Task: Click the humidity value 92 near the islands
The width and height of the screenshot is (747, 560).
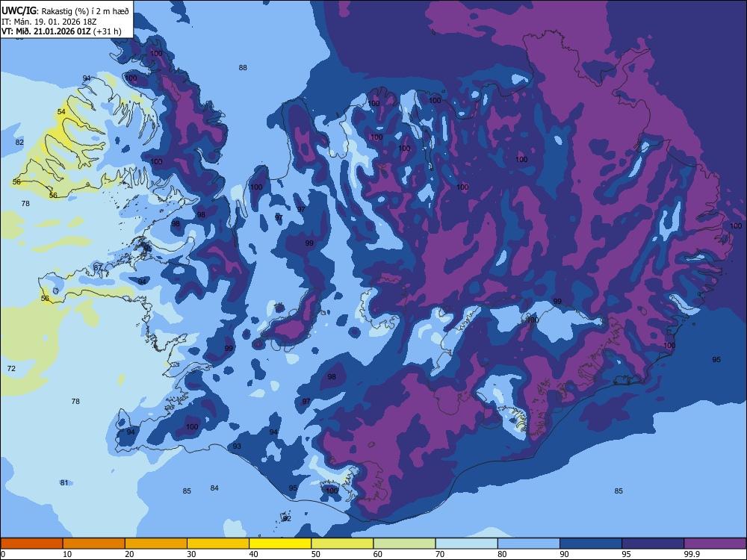Action: (x=287, y=519)
